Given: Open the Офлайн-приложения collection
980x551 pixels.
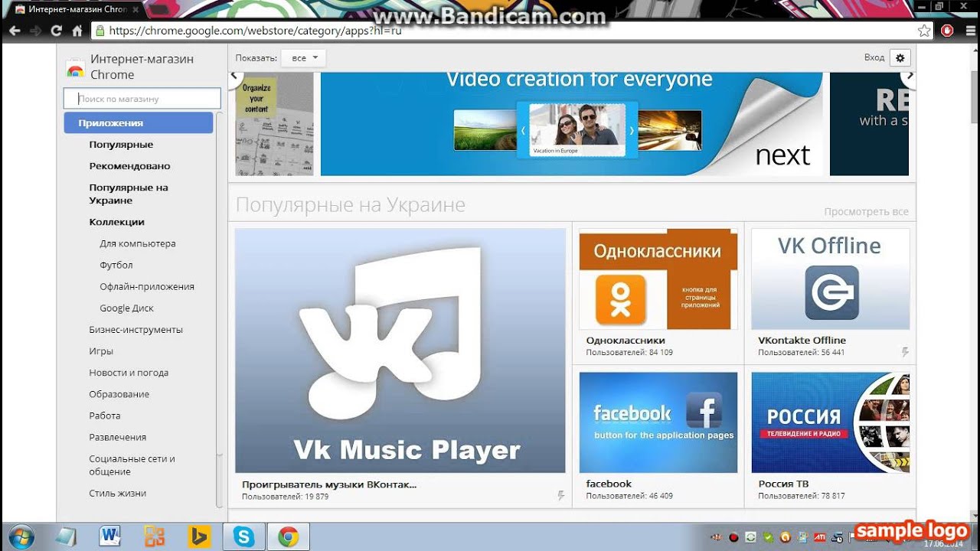Looking at the screenshot, I should tap(147, 286).
